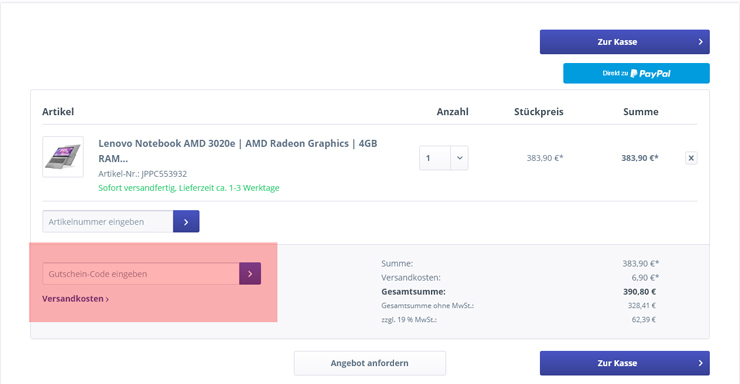Image resolution: width=740 pixels, height=384 pixels.
Task: Open the Lenovo Notebook product thumbnail
Action: pos(63,157)
